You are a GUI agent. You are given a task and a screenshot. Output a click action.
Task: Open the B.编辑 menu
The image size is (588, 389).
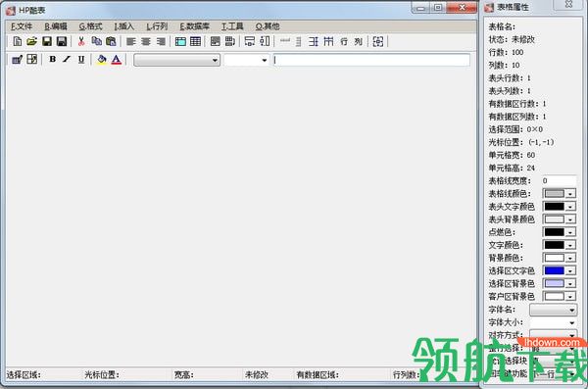point(56,26)
